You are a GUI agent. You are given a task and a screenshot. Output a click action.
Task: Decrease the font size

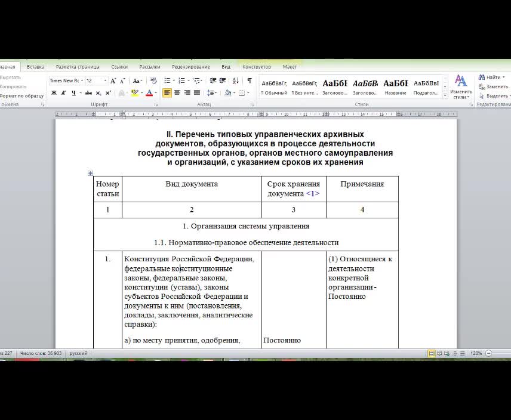[122, 81]
